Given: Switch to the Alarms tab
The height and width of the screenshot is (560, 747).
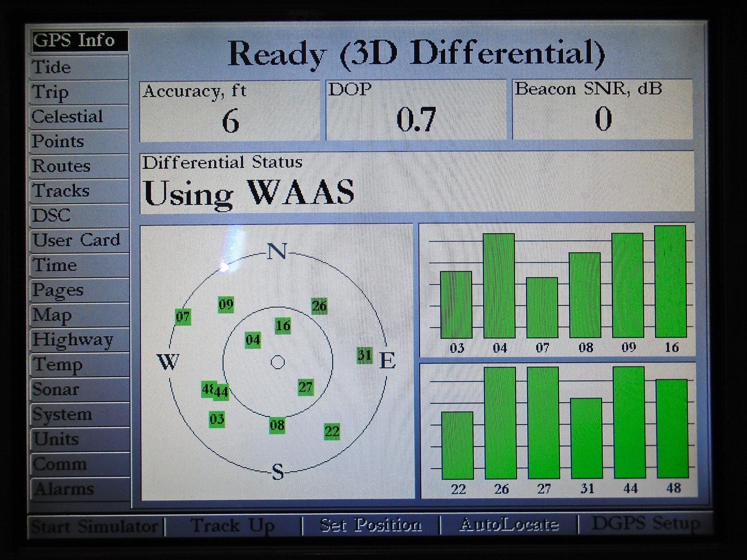Looking at the screenshot, I should [80, 489].
